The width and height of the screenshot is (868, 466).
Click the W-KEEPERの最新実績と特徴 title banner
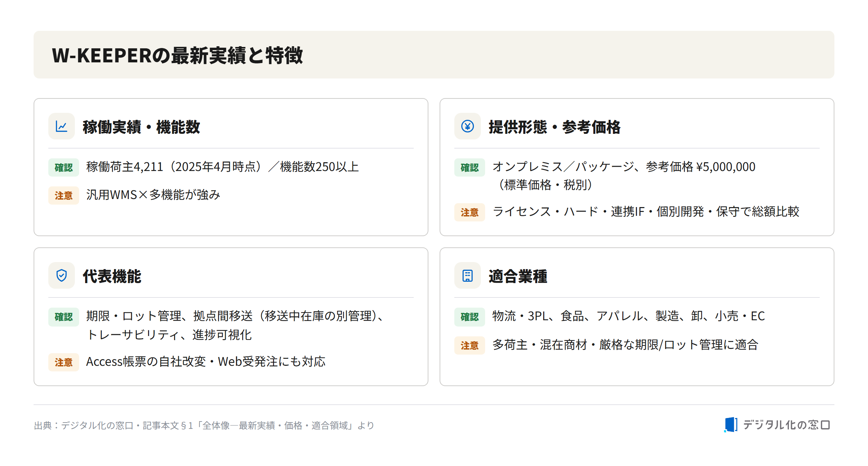pyautogui.click(x=434, y=55)
